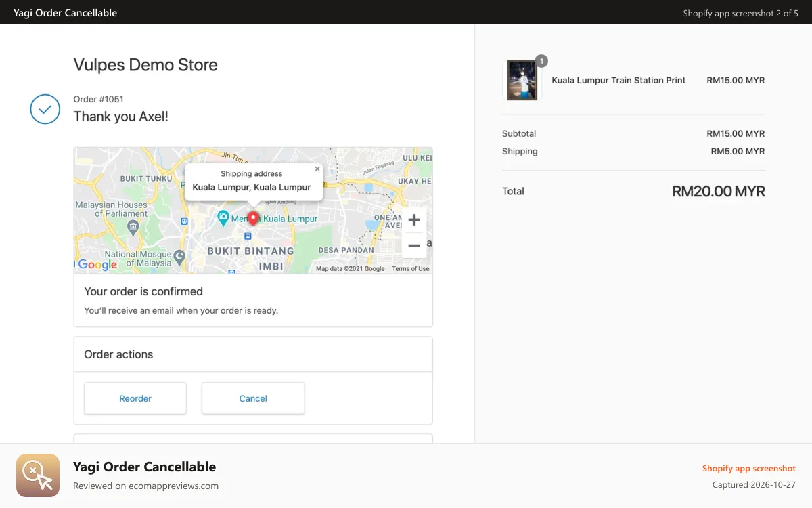Click the red map location pin
Screen dimensions: 812x508
[253, 218]
